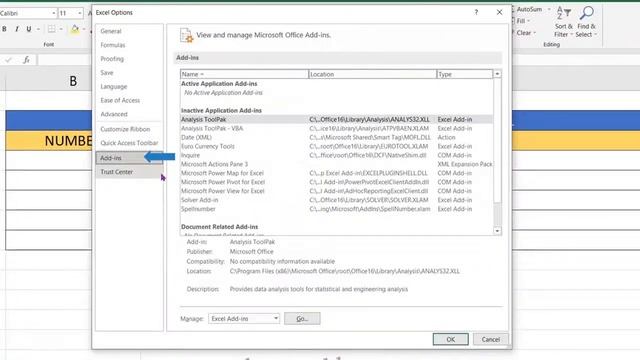Click the add-ins list scroll up arrow
Image resolution: width=640 pixels, height=360 pixels.
coord(497,74)
